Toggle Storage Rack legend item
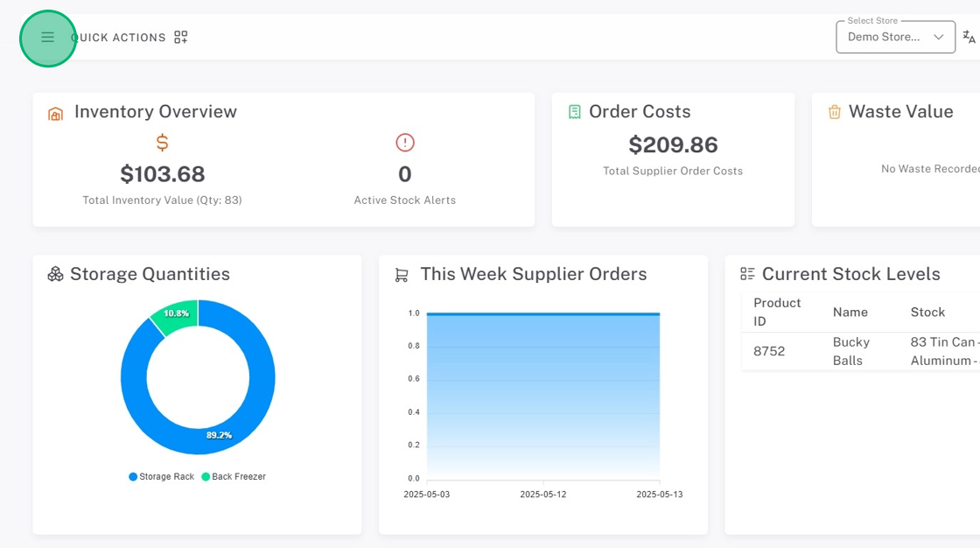This screenshot has width=980, height=548. (162, 477)
